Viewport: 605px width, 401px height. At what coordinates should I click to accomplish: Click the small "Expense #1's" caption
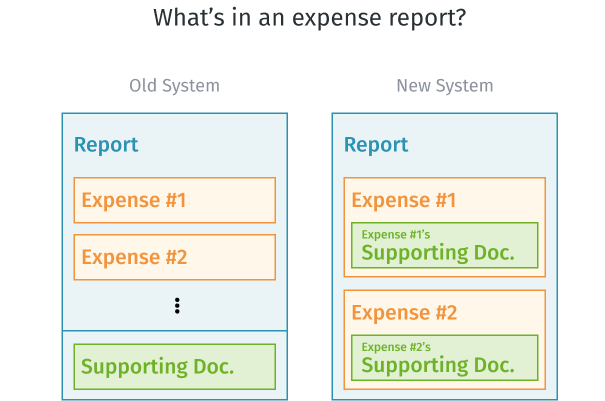[396, 235]
